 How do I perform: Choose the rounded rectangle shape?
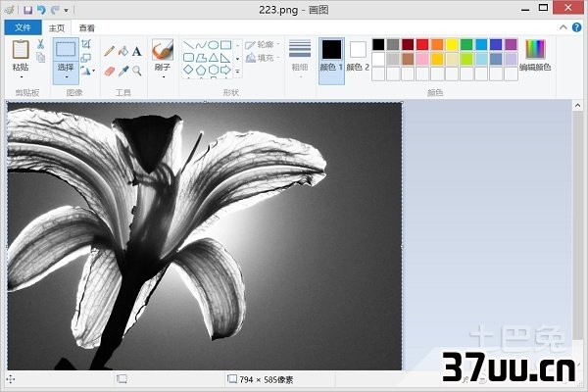click(x=188, y=58)
